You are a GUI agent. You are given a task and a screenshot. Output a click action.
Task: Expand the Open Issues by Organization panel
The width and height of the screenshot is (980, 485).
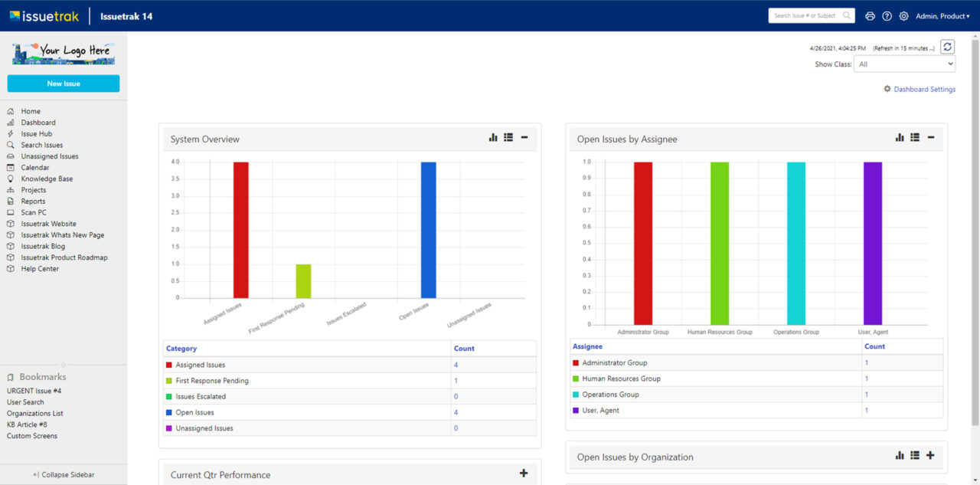pyautogui.click(x=930, y=455)
